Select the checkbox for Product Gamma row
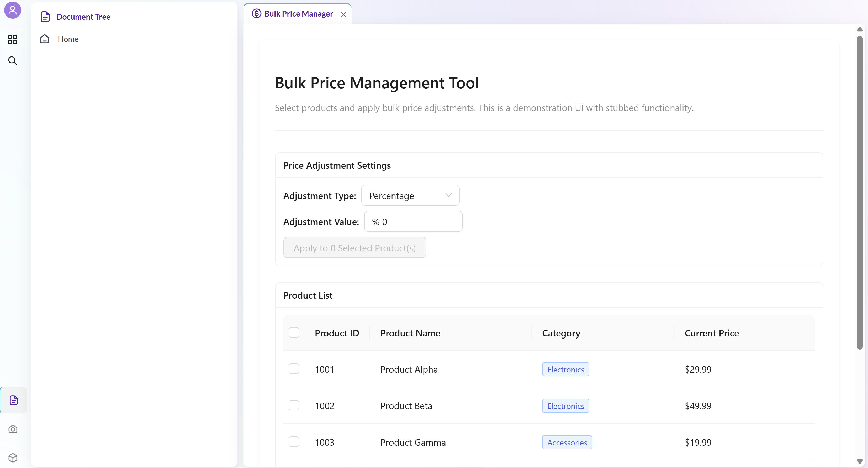This screenshot has width=868, height=468. [294, 442]
